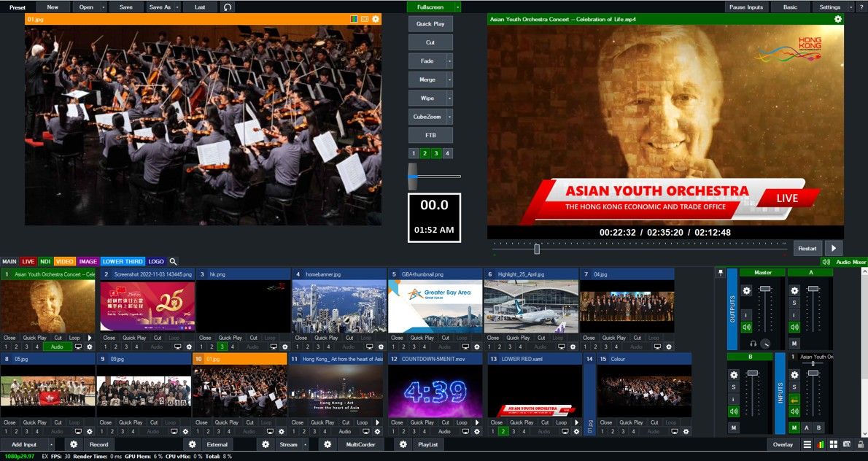Open the audio meters bar-graph icon
Image resolution: width=868 pixels, height=461 pixels.
coord(821,444)
